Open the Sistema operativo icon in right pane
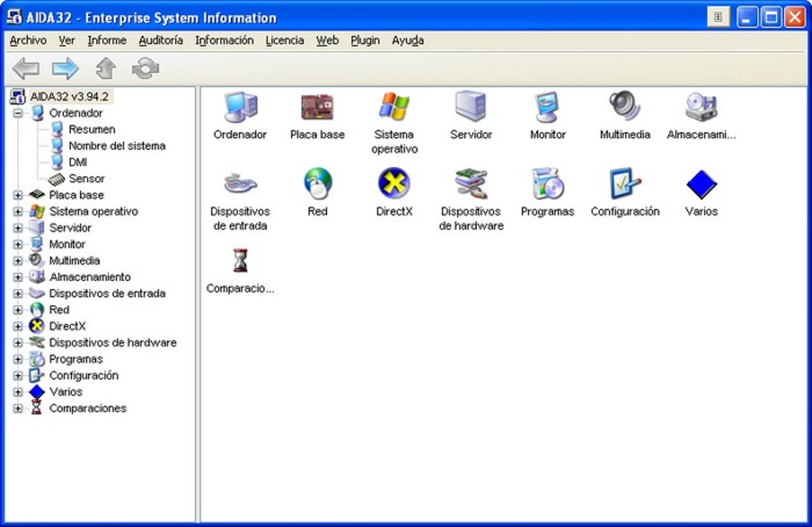This screenshot has width=812, height=527. (x=394, y=106)
